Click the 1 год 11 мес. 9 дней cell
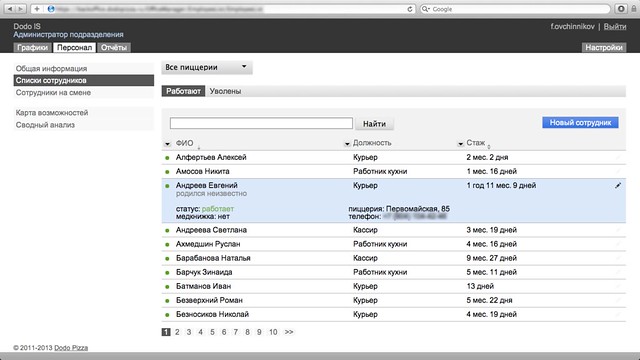 click(501, 186)
